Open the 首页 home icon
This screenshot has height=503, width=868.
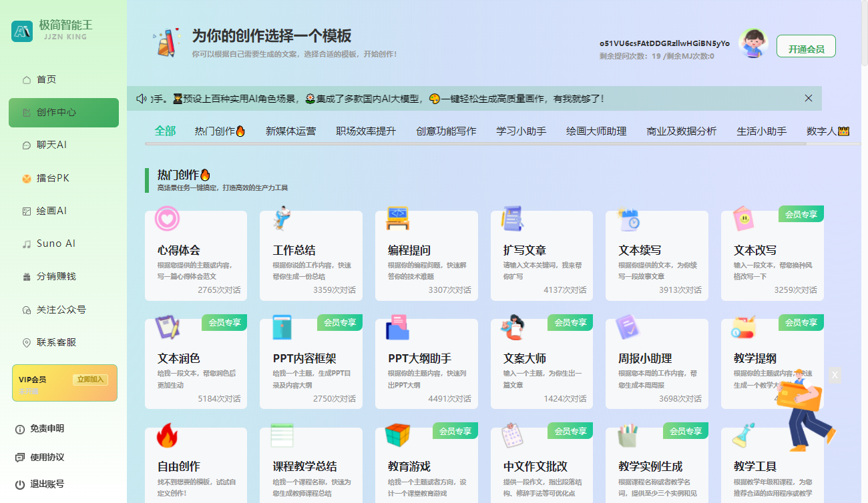coord(27,80)
